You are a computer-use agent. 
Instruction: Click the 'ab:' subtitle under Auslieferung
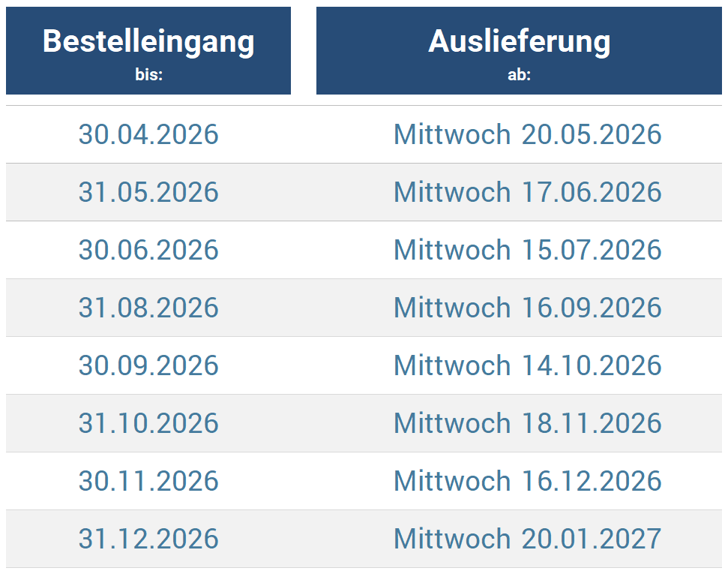(x=519, y=75)
